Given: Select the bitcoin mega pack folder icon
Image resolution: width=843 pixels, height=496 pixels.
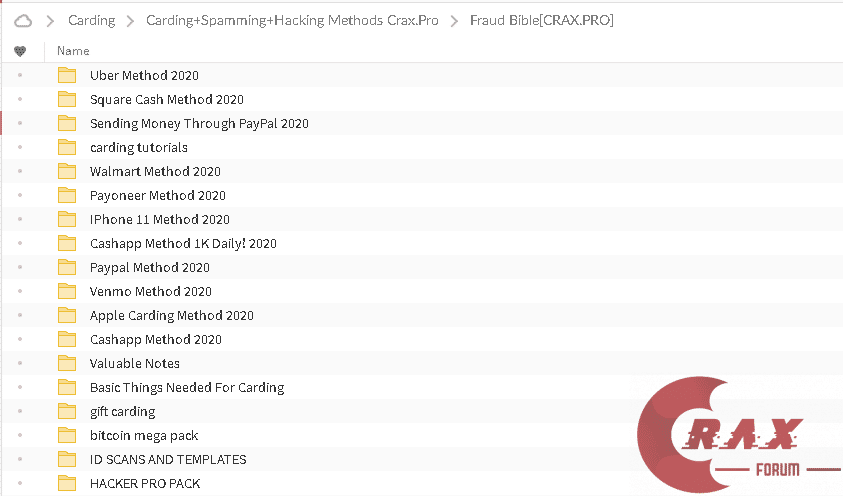Looking at the screenshot, I should 67,436.
